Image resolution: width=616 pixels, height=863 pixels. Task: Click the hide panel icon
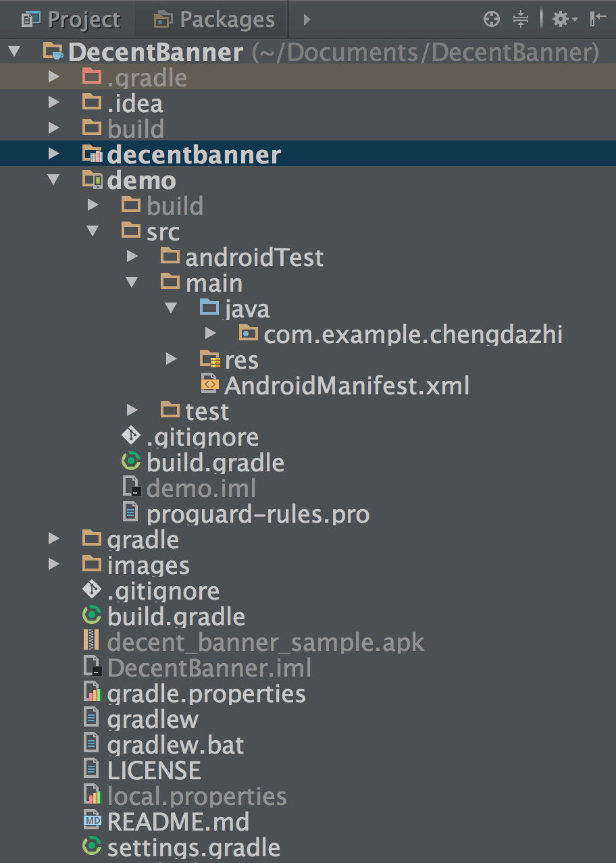tap(598, 20)
